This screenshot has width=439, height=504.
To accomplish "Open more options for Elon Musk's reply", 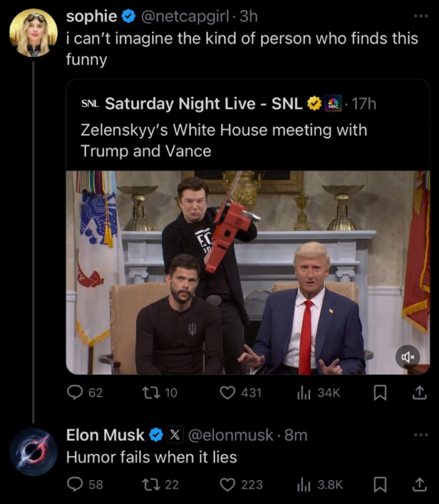I will coord(420,435).
